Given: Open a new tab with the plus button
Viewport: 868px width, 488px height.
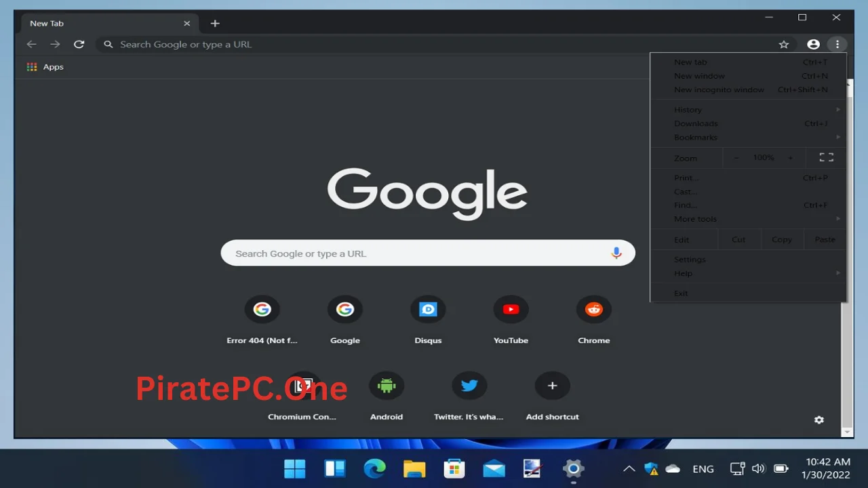Looking at the screenshot, I should [x=215, y=23].
